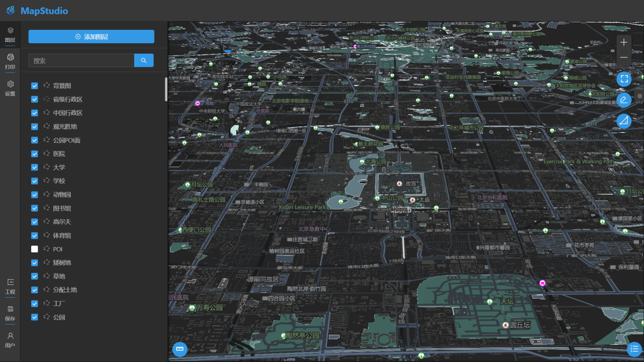Select the 工厂 layer name
This screenshot has height=362, width=644.
(59, 304)
